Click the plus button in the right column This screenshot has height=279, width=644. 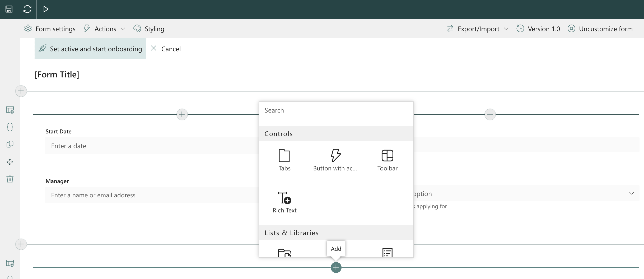click(x=490, y=114)
